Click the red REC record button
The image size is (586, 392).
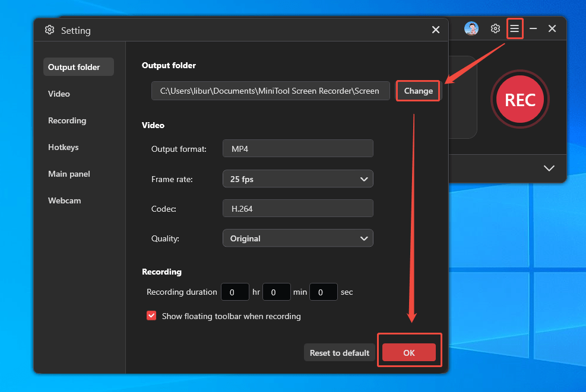pyautogui.click(x=520, y=100)
